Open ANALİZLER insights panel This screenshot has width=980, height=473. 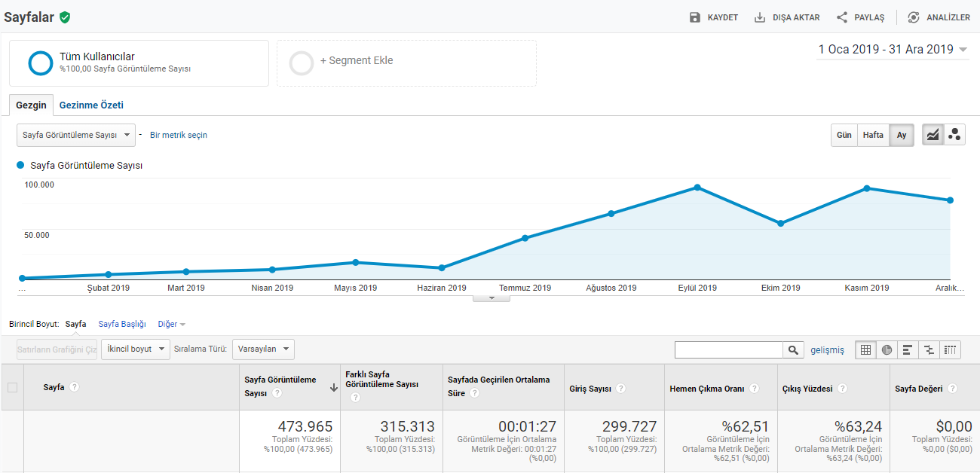click(939, 17)
